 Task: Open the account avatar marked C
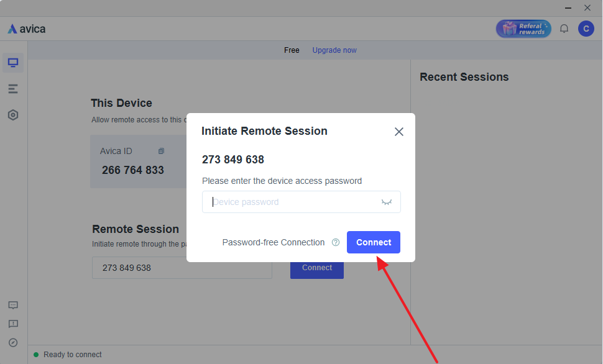coord(586,29)
